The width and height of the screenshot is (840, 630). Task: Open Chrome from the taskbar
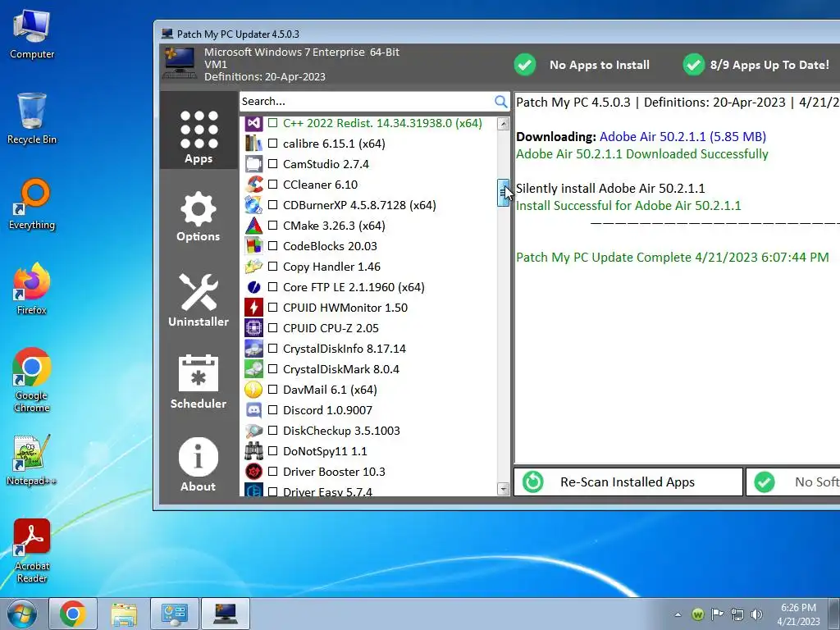pos(73,614)
